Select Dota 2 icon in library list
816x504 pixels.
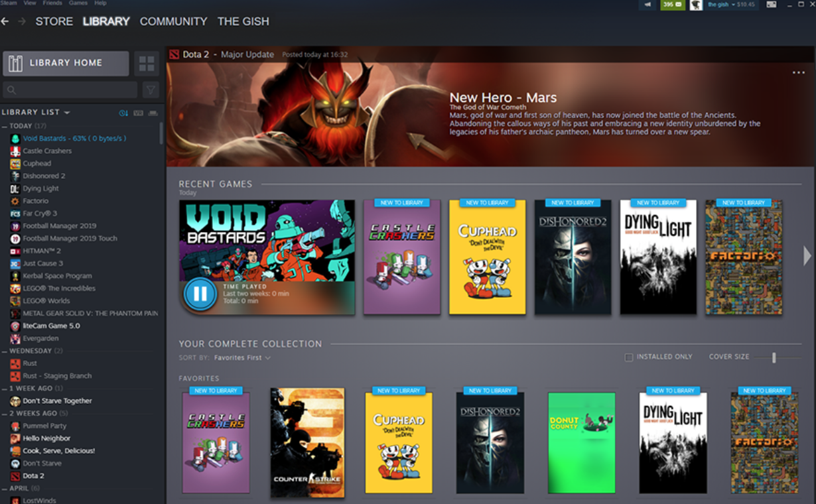click(x=15, y=476)
